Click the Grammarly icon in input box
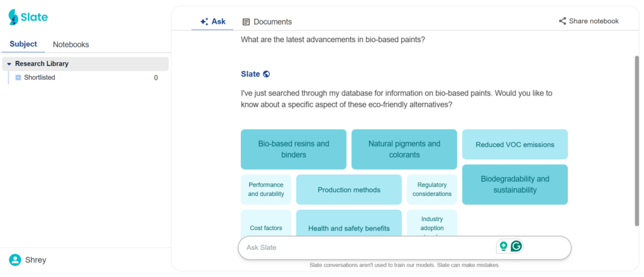Screen dimensions: 644x277 [x=516, y=247]
